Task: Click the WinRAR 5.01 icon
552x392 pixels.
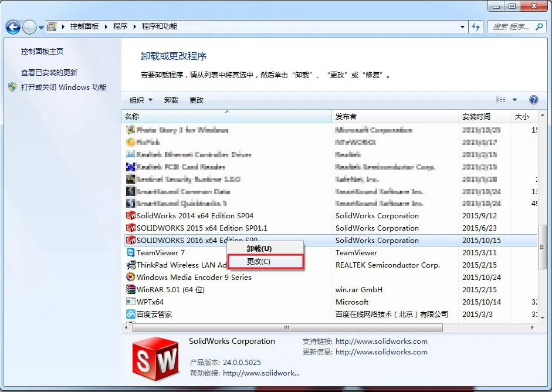Action: (131, 289)
